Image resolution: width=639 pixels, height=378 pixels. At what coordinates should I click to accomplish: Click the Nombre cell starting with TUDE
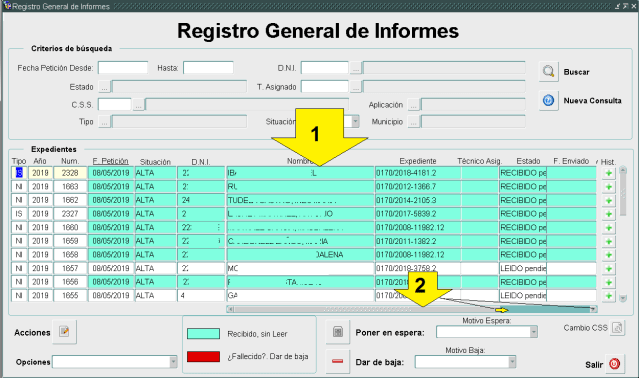coord(300,200)
